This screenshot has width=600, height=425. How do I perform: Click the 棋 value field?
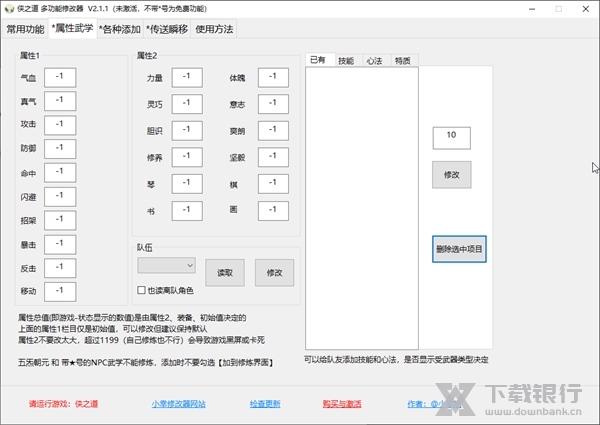(273, 184)
